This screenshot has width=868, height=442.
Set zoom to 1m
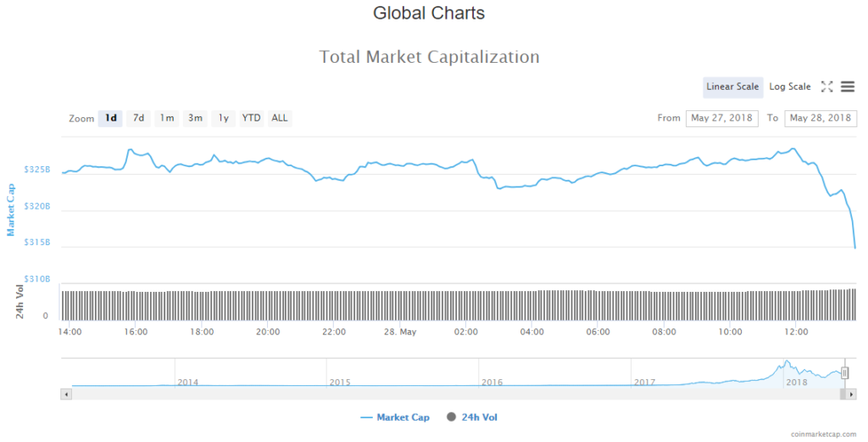click(167, 118)
